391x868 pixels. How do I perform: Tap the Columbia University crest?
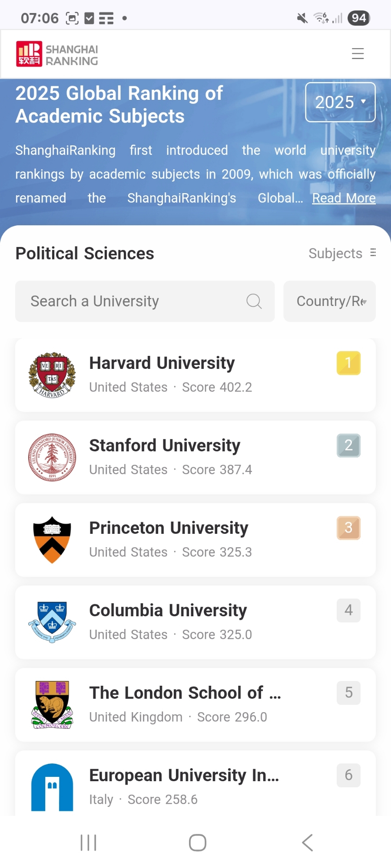click(x=52, y=622)
